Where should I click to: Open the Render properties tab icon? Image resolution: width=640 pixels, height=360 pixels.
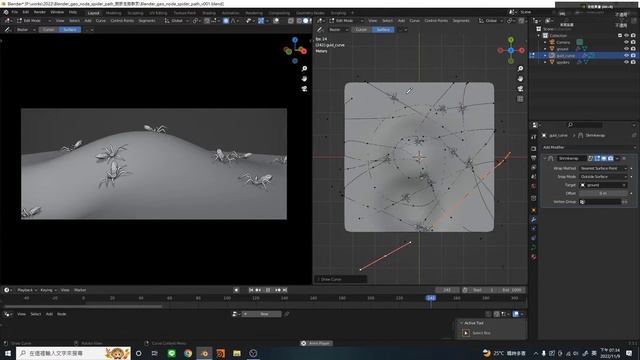[533, 149]
